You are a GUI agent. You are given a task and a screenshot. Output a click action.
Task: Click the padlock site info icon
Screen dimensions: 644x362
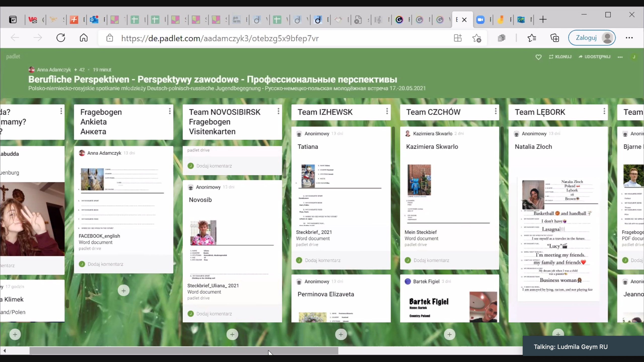(110, 38)
